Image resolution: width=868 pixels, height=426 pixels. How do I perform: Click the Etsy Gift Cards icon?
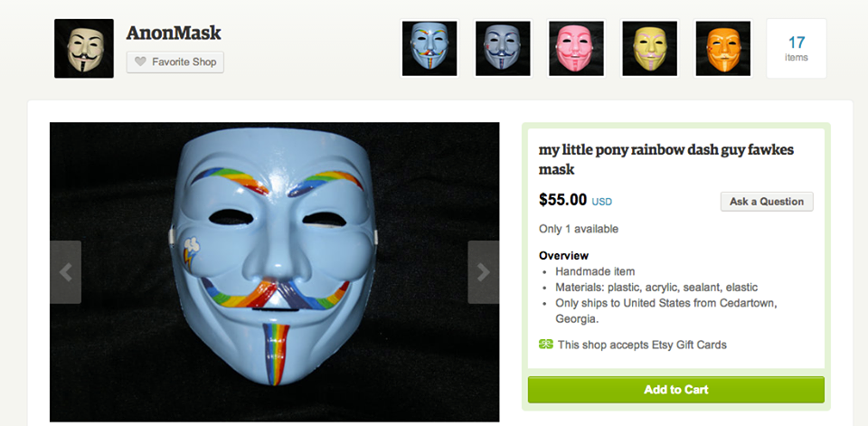[545, 345]
